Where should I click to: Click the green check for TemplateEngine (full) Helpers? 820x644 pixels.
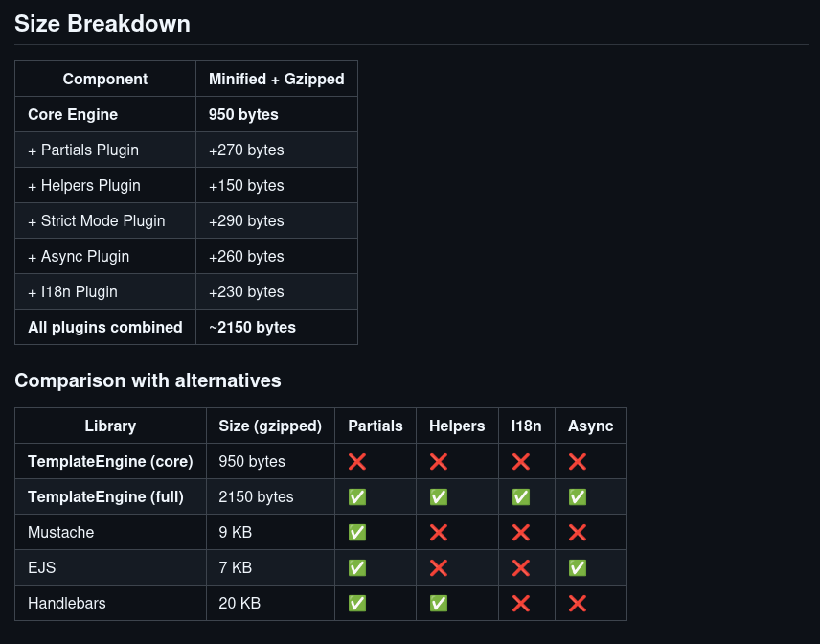pyautogui.click(x=439, y=497)
